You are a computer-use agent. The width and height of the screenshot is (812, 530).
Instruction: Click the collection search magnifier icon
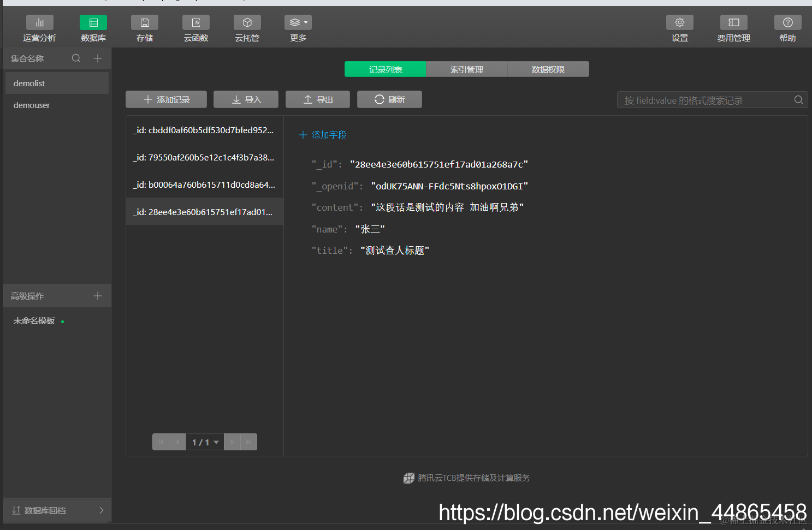click(x=76, y=58)
